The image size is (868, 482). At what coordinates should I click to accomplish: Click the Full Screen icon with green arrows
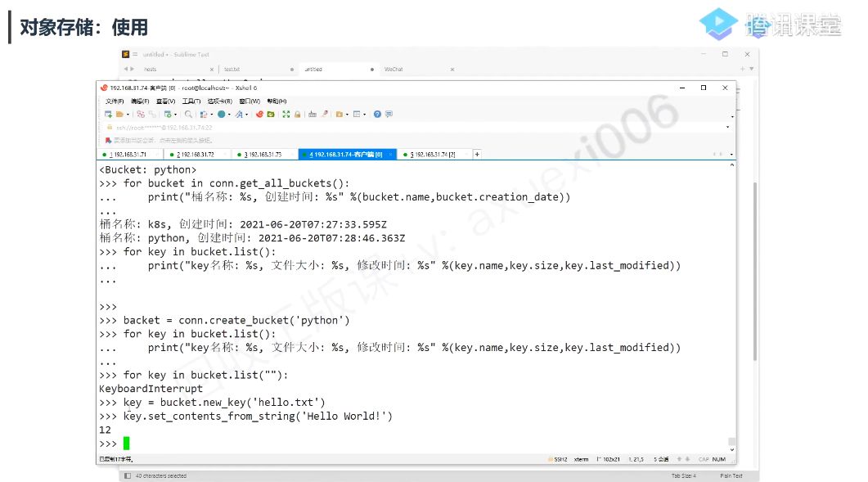(x=286, y=114)
